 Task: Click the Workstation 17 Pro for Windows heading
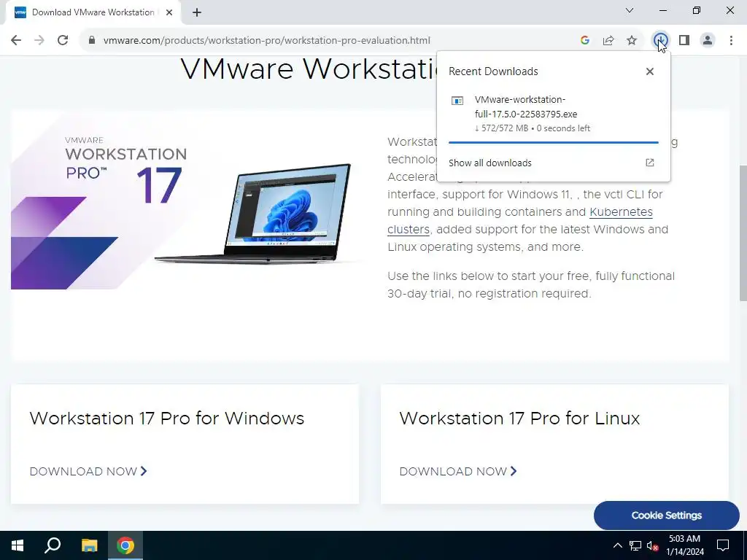167,418
